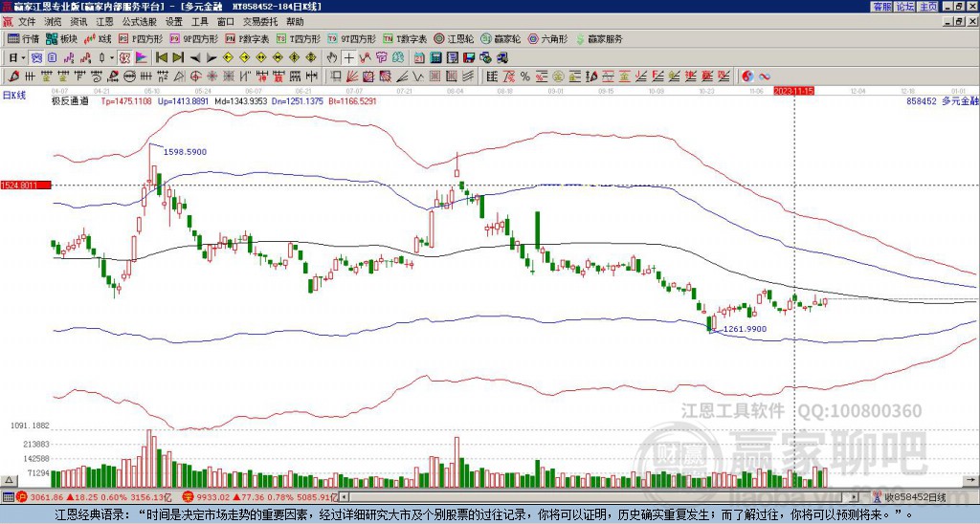The width and height of the screenshot is (980, 524).
Task: Open the 公式选股 menu
Action: pos(139,21)
